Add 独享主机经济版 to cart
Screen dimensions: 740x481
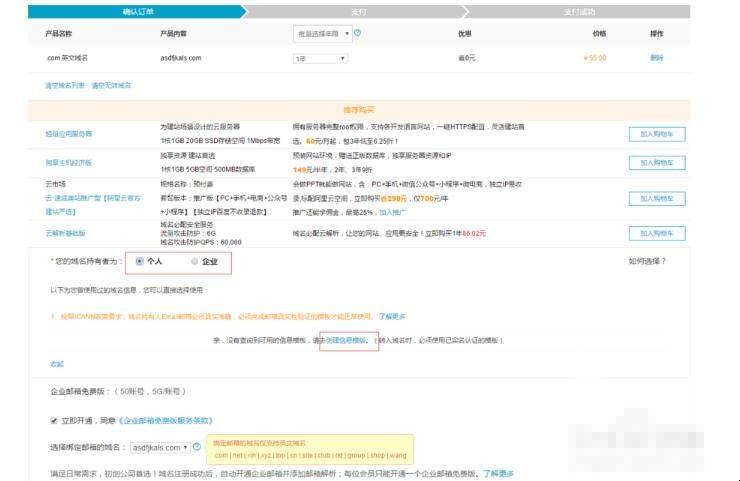[x=657, y=163]
